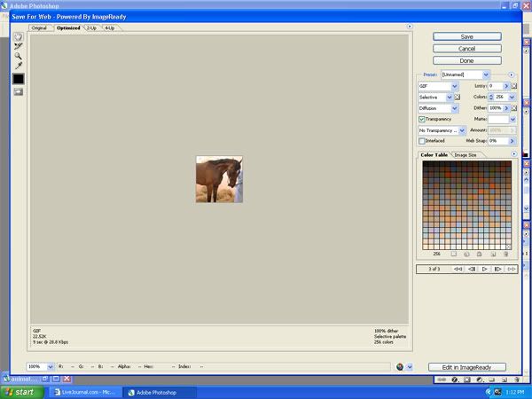Lock selected colors in Color Table
This screenshot has height=399, width=532.
479,254
